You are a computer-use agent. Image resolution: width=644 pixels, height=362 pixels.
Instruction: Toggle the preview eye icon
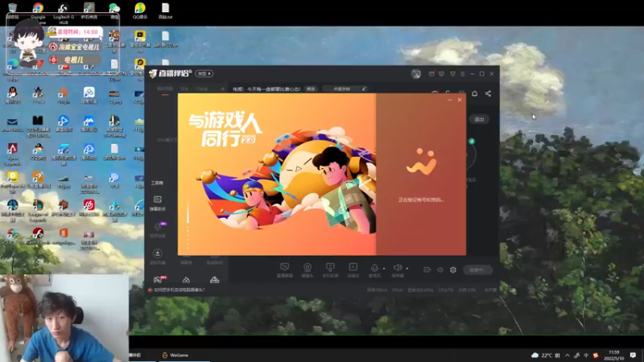pos(440,270)
